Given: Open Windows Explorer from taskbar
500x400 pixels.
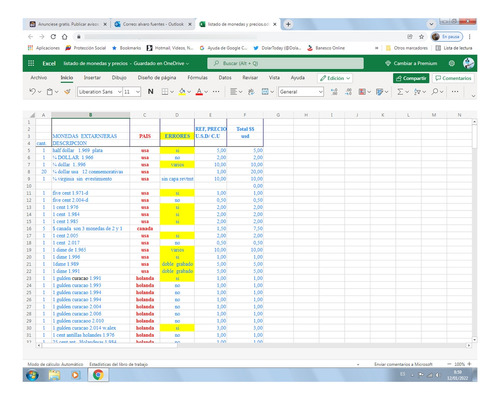Looking at the screenshot, I should tap(54, 375).
